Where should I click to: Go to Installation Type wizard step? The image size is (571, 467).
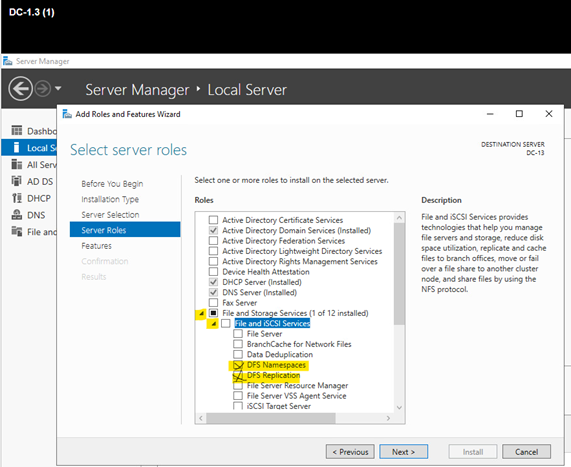(110, 199)
